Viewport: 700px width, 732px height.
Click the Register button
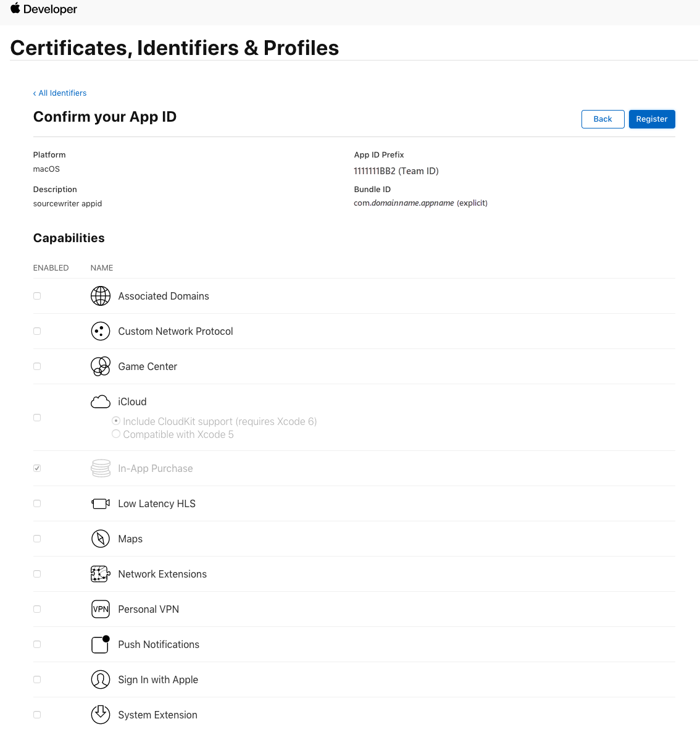point(651,119)
